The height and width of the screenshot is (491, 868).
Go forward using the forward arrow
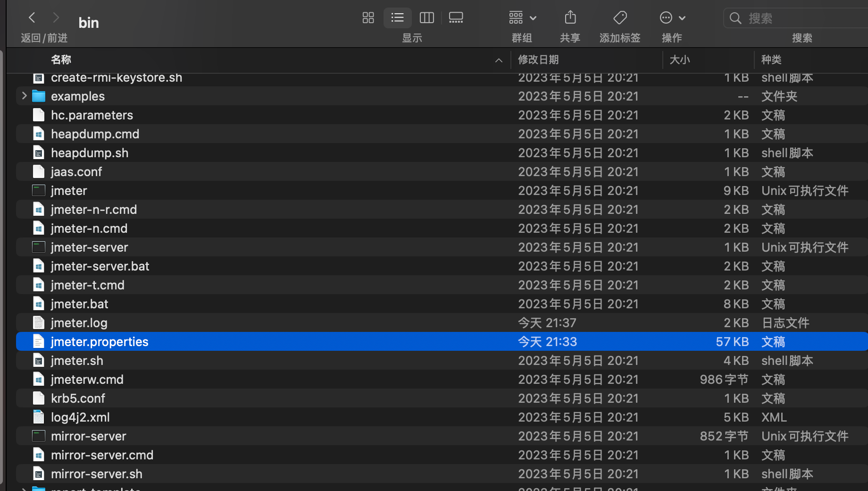point(56,18)
